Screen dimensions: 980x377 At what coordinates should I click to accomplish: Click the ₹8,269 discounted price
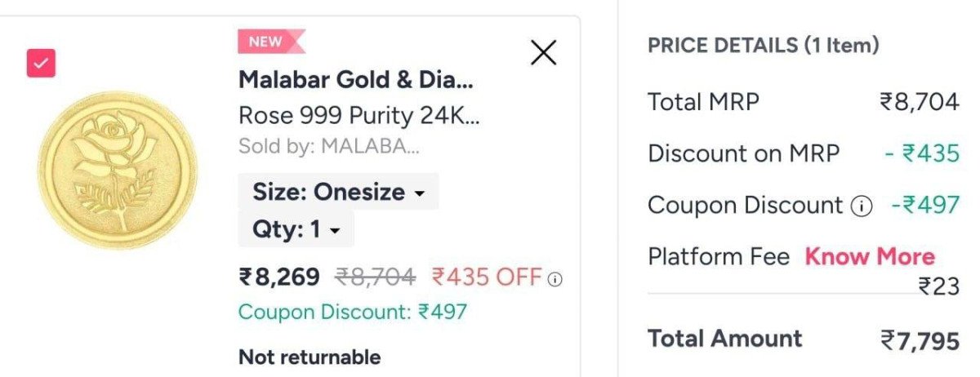click(279, 277)
